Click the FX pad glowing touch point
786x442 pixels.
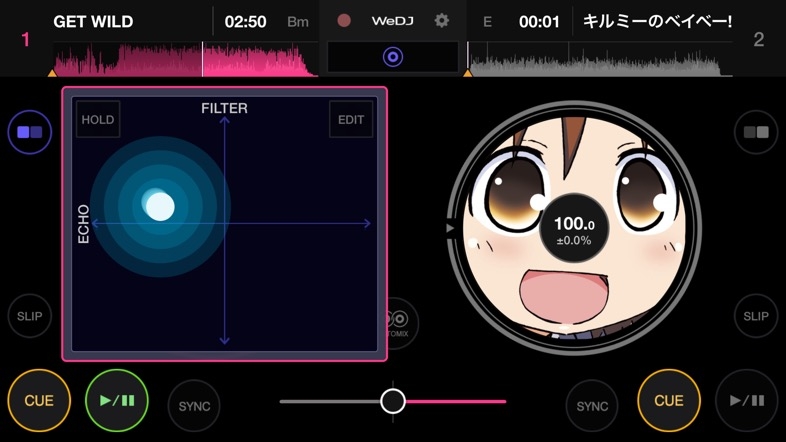160,206
